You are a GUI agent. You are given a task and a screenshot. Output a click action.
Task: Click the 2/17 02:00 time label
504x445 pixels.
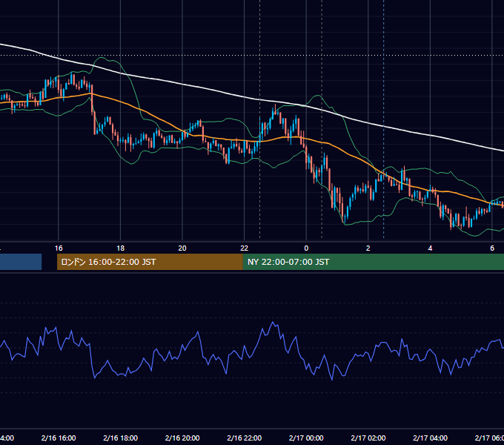(368, 438)
